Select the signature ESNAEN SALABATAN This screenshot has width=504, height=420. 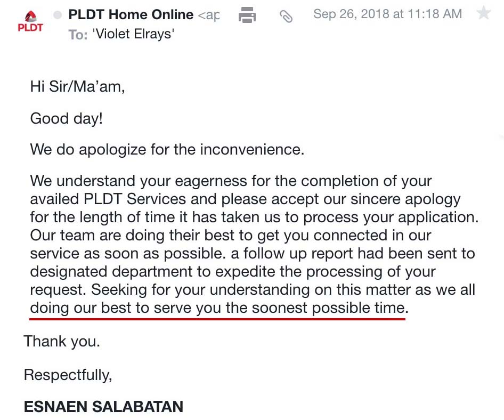click(x=103, y=407)
